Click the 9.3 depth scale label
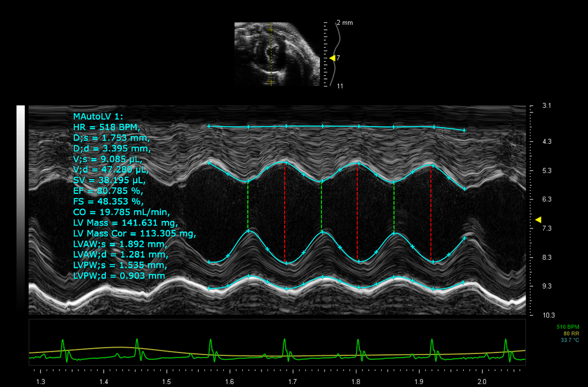Image resolution: width=588 pixels, height=387 pixels. tap(547, 286)
